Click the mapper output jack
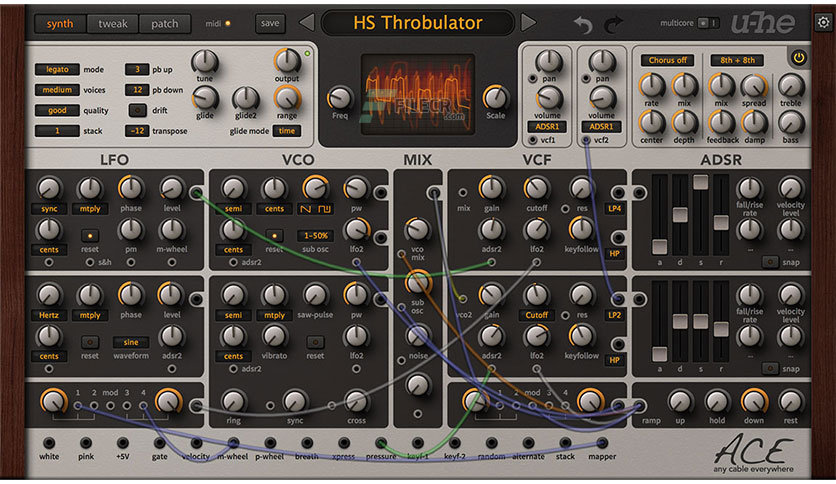The image size is (836, 484). [x=602, y=443]
